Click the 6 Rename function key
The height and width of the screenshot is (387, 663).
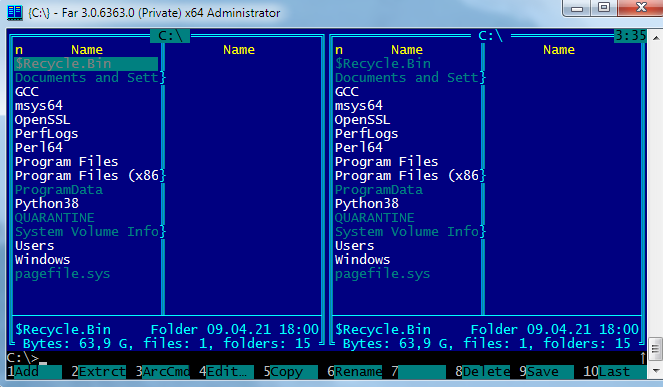pyautogui.click(x=354, y=372)
